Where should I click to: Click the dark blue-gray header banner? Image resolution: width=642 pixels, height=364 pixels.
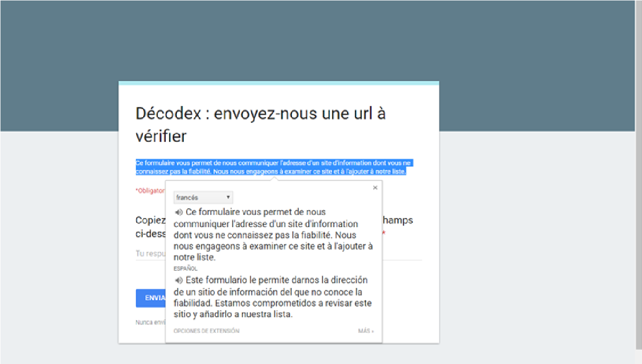(x=316, y=39)
